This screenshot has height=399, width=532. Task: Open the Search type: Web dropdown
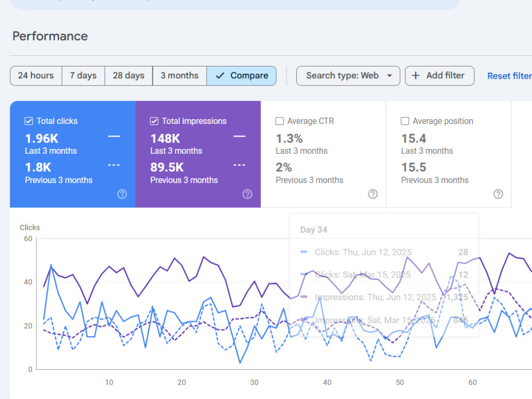tap(348, 76)
